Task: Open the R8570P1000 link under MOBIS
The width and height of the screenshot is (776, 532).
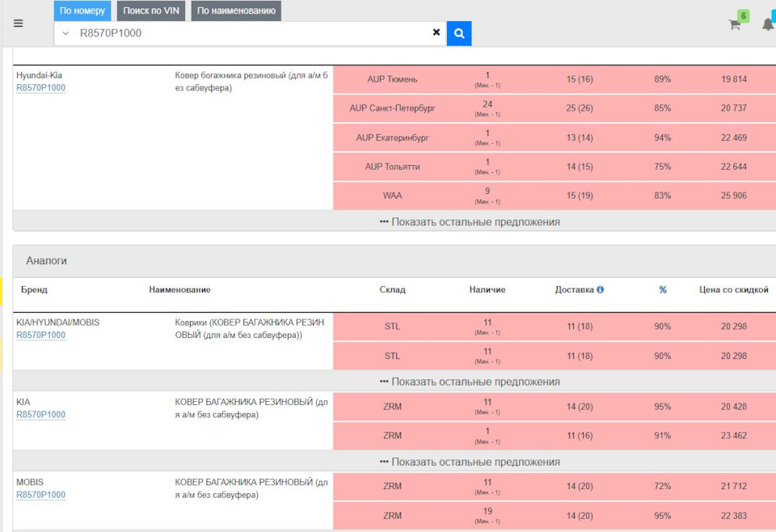Action: pos(40,494)
